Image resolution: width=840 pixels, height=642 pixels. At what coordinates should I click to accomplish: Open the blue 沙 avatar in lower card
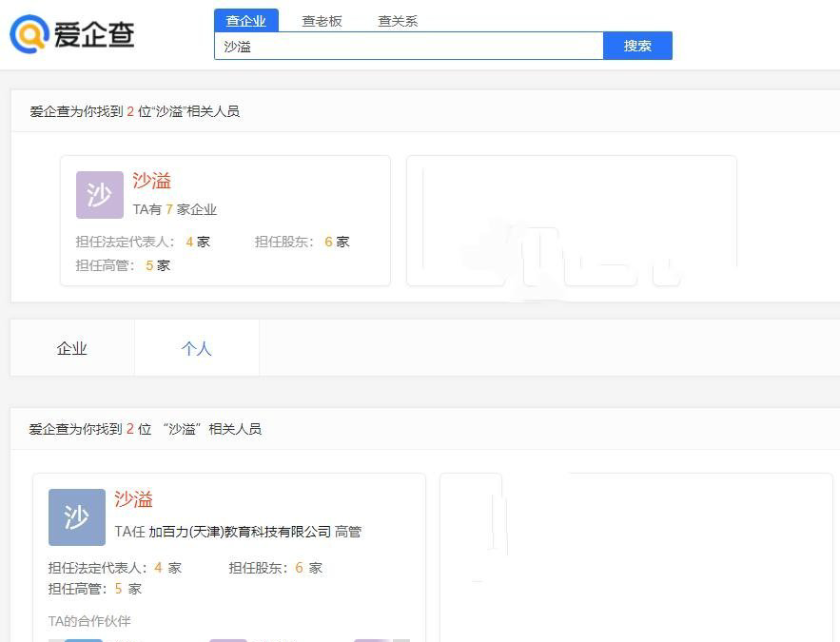(77, 517)
